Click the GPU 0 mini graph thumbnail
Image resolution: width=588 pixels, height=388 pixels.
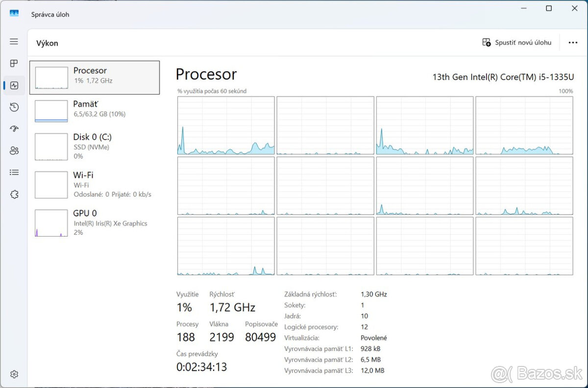coord(51,223)
